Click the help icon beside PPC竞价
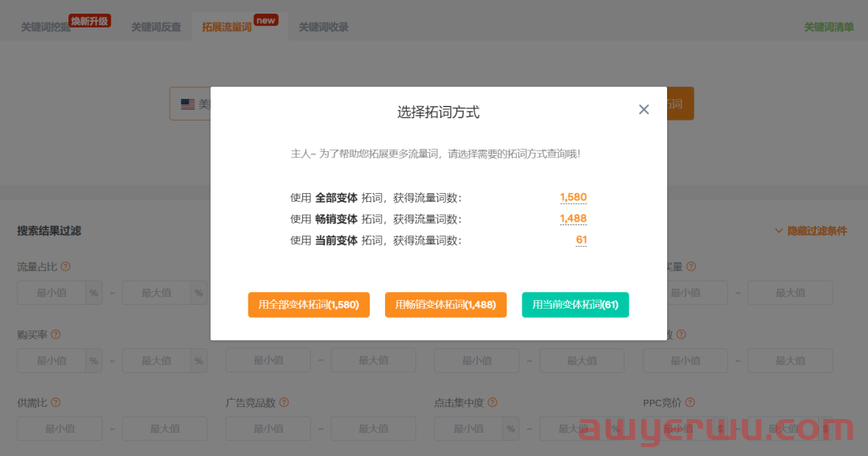Screen dimensions: 868x456 [x=690, y=402]
